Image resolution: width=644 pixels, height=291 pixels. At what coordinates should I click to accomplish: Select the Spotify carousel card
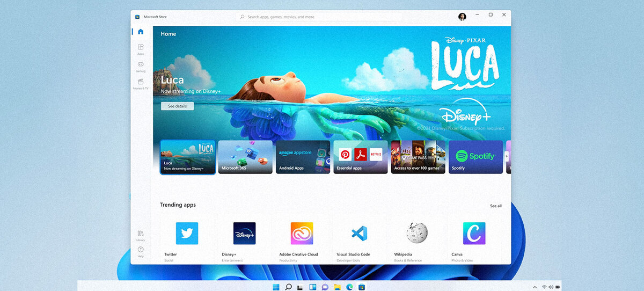[475, 157]
